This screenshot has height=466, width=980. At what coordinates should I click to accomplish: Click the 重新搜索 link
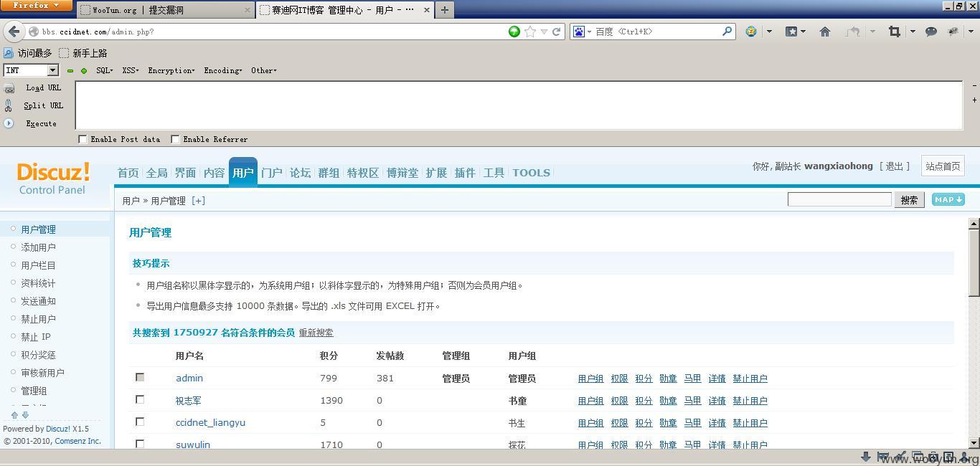(x=316, y=333)
